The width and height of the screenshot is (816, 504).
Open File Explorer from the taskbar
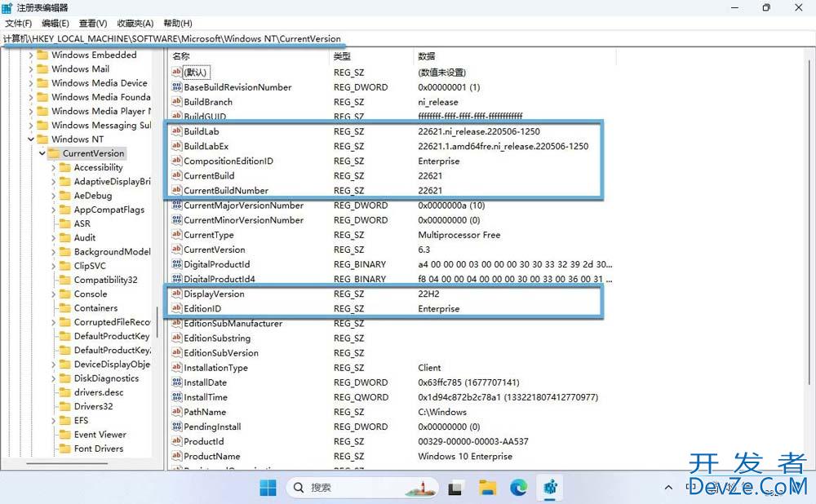(488, 488)
